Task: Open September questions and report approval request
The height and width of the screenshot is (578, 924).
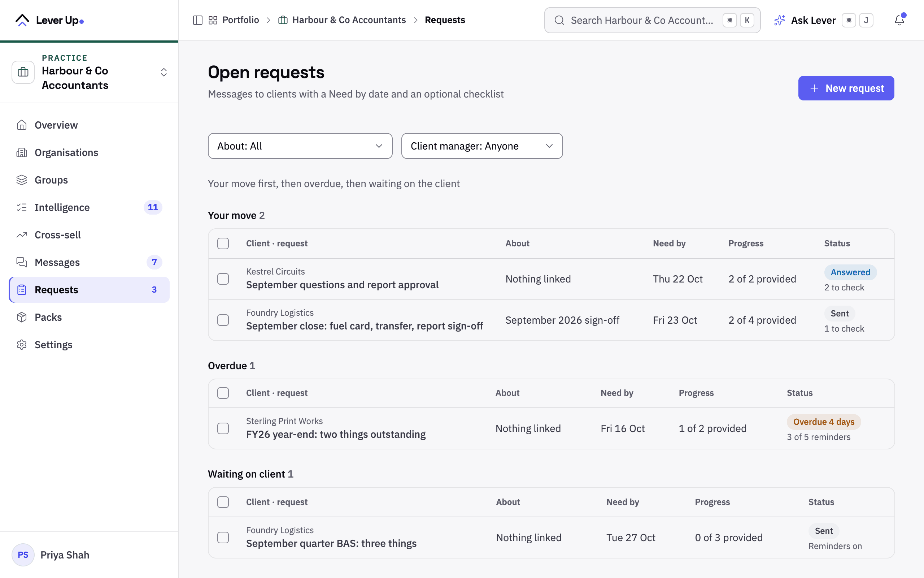Action: coord(342,285)
